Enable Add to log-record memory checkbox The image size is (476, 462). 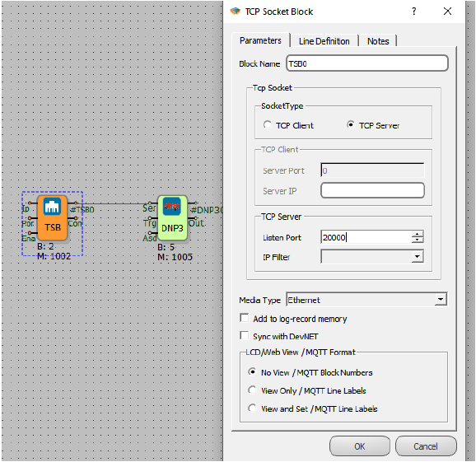coord(244,318)
